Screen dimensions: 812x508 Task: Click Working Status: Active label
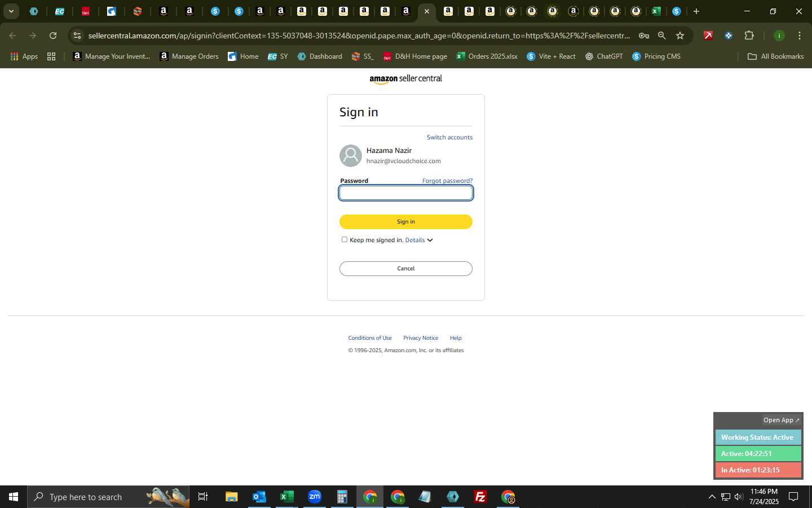pyautogui.click(x=758, y=437)
